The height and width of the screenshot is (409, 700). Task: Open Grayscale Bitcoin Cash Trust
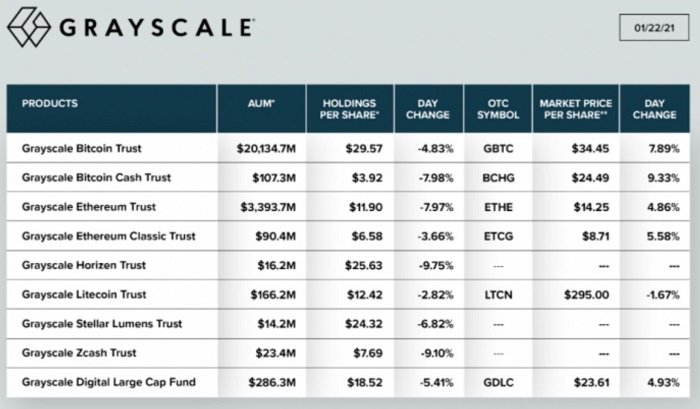pos(96,177)
